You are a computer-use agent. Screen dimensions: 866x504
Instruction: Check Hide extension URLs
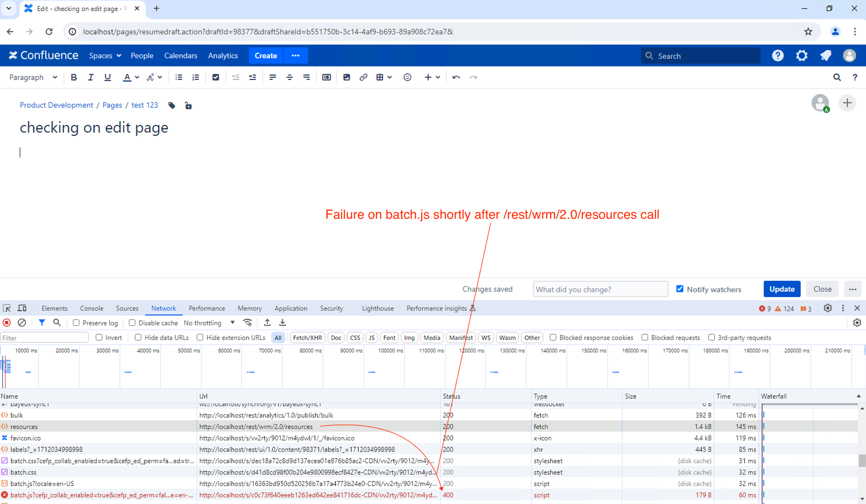tap(200, 337)
